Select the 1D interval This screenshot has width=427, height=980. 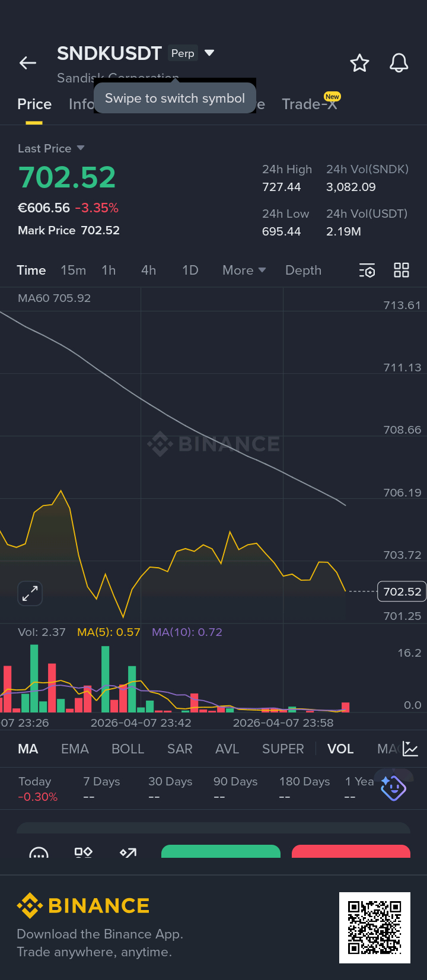[190, 270]
